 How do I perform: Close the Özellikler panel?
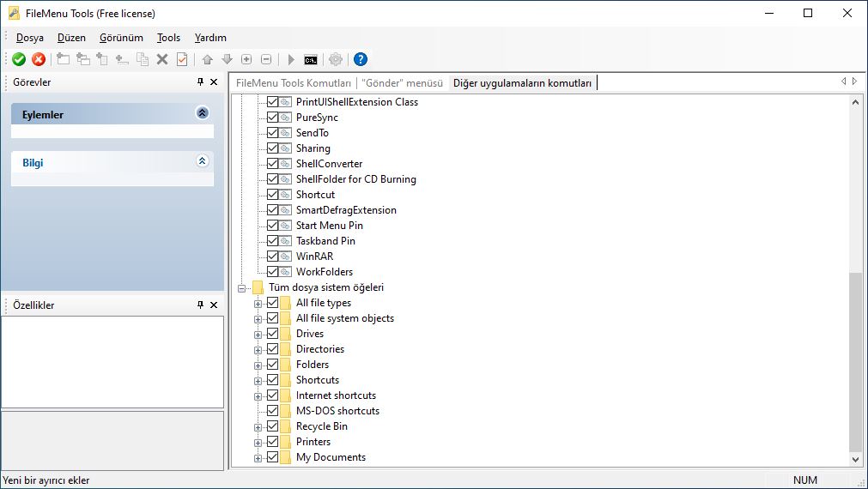214,305
